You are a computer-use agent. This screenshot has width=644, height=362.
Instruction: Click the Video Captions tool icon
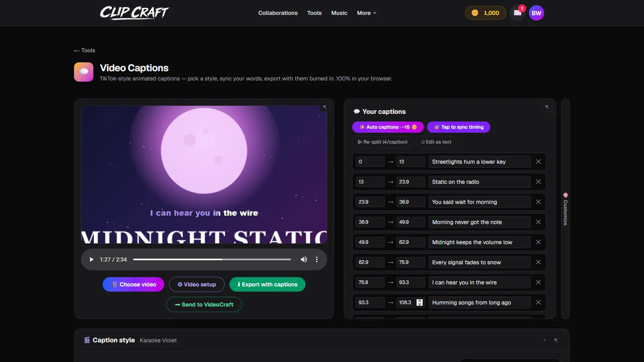84,72
